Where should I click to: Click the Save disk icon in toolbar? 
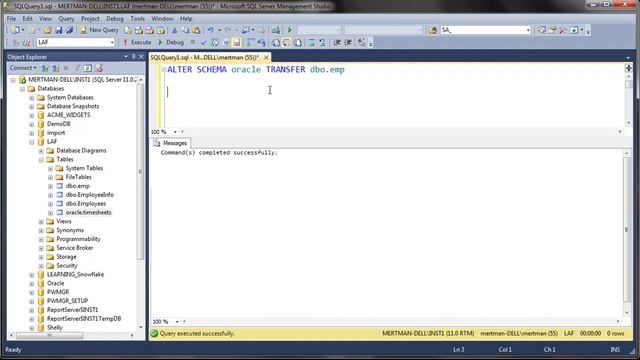[x=59, y=30]
